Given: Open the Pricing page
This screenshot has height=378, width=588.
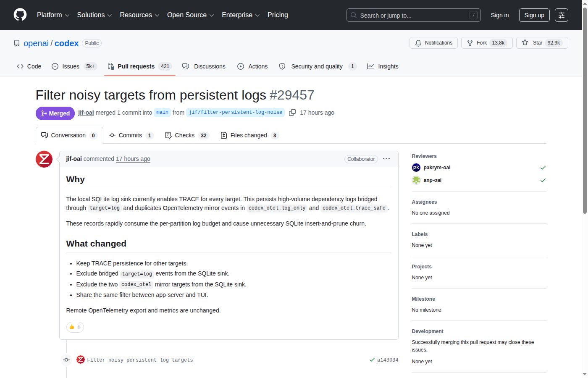Looking at the screenshot, I should click(x=278, y=15).
